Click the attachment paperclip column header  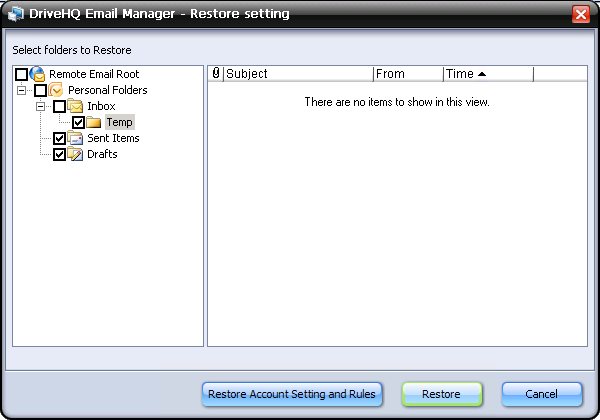[216, 74]
